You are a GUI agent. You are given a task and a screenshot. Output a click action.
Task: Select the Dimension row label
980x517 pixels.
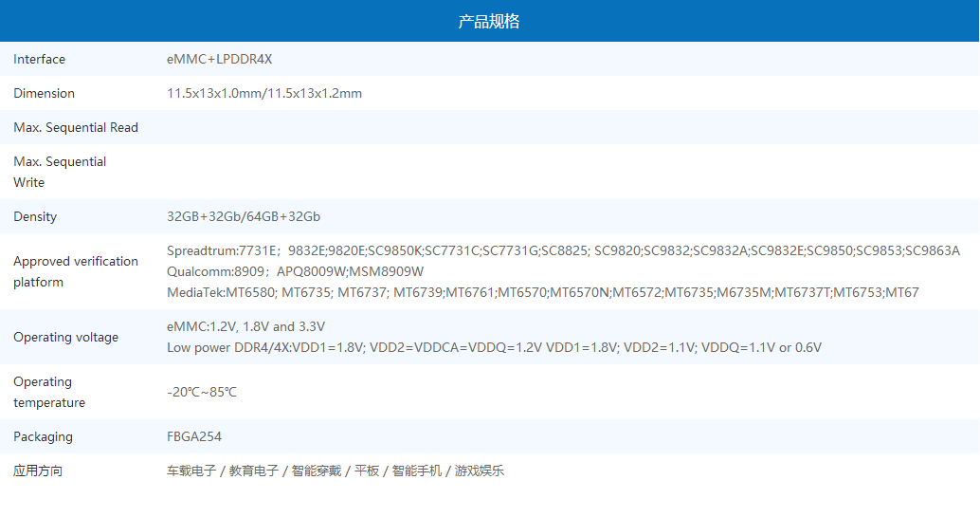tap(44, 93)
